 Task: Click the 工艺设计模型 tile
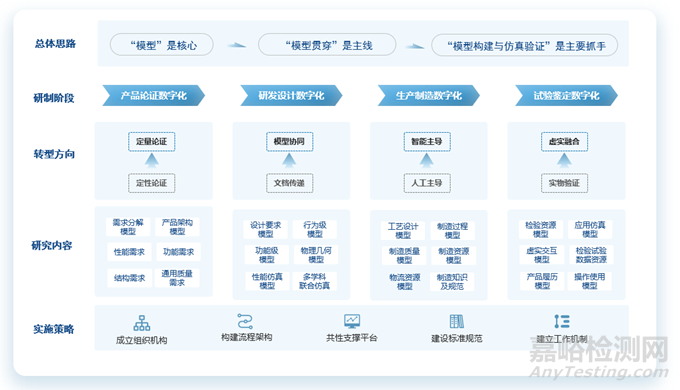pos(403,230)
